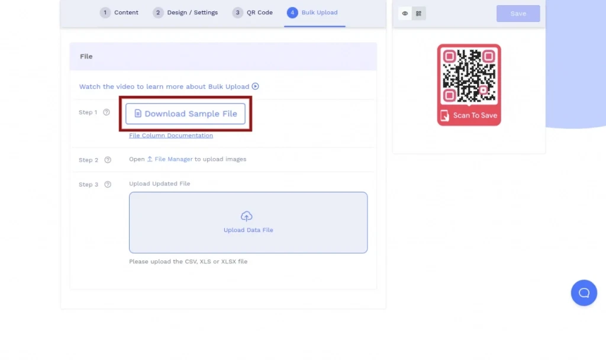The height and width of the screenshot is (364, 606).
Task: Click the upload arrow icon next to File Manager
Action: (150, 159)
